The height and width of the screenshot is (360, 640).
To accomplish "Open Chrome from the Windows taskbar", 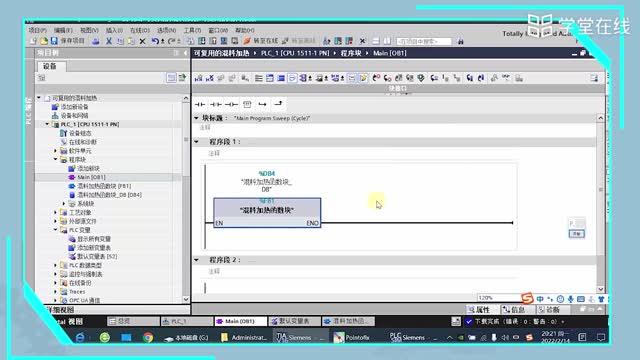I will [148, 338].
